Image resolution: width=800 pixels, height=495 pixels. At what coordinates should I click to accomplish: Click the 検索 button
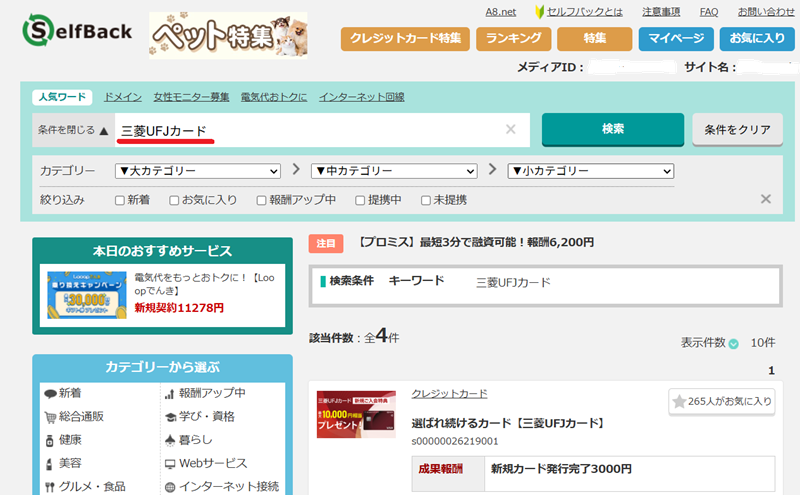[x=613, y=129]
